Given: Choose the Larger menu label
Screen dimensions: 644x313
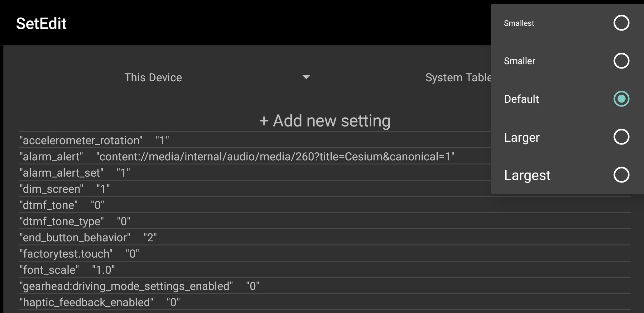Looking at the screenshot, I should click(522, 137).
